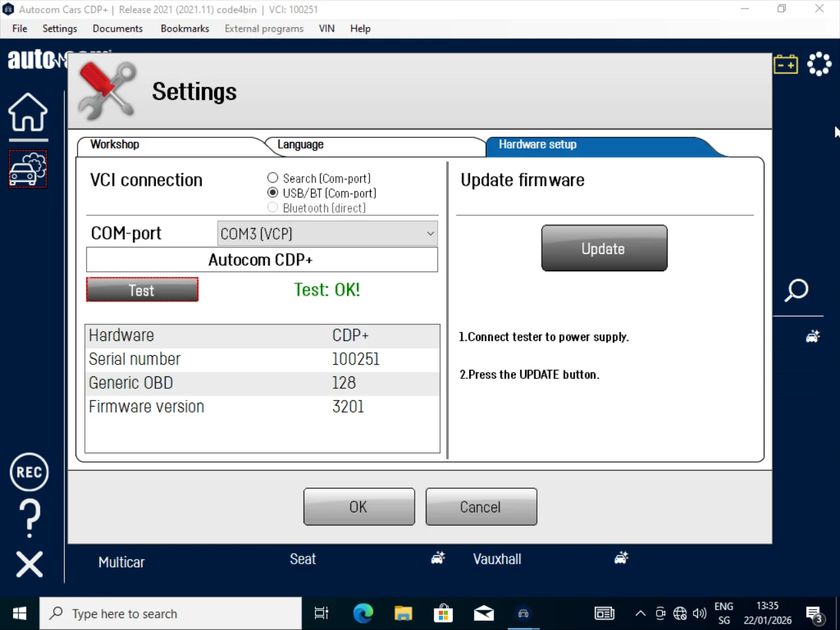
Task: Click the ENG SG language indicator
Action: click(x=724, y=614)
